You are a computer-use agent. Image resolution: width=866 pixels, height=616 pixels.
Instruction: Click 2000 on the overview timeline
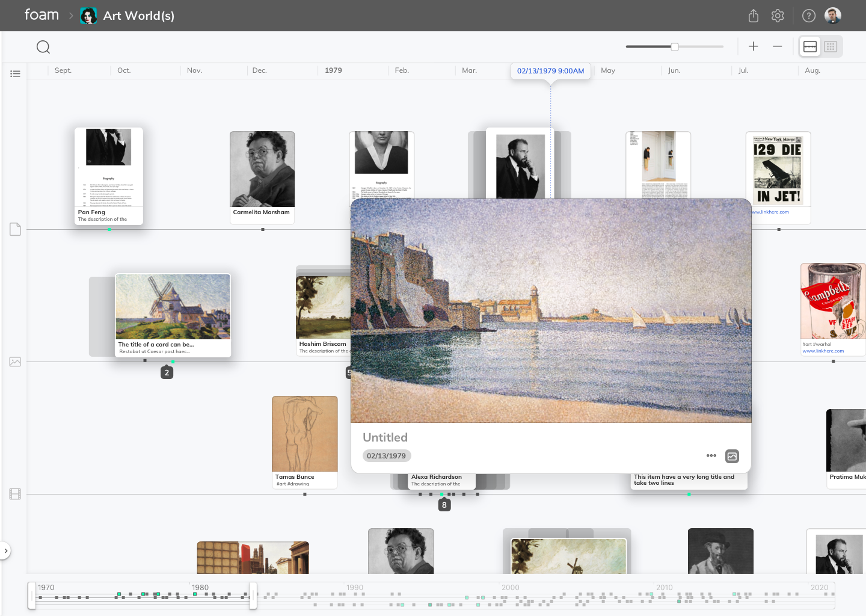pos(511,588)
